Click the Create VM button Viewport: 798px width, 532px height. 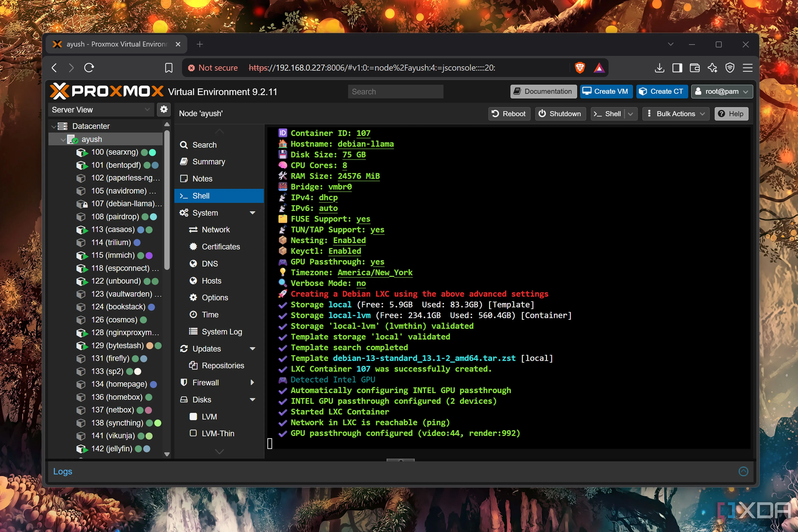click(x=606, y=91)
